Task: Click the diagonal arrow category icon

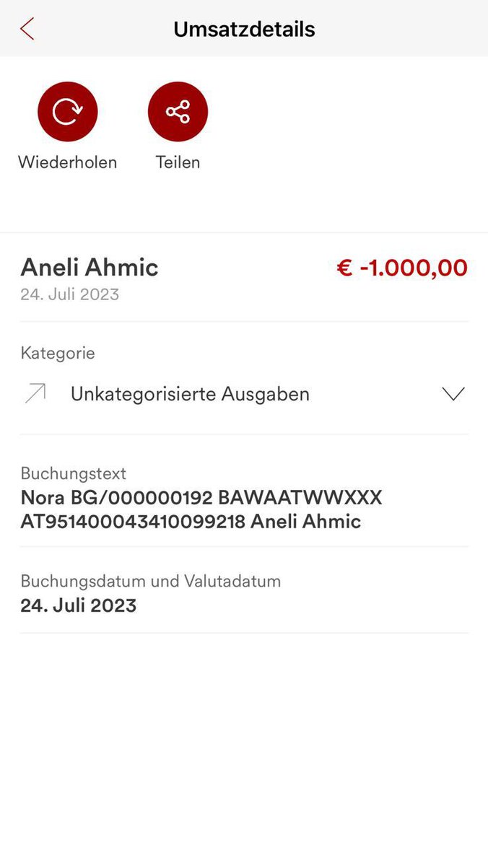Action: (x=35, y=393)
